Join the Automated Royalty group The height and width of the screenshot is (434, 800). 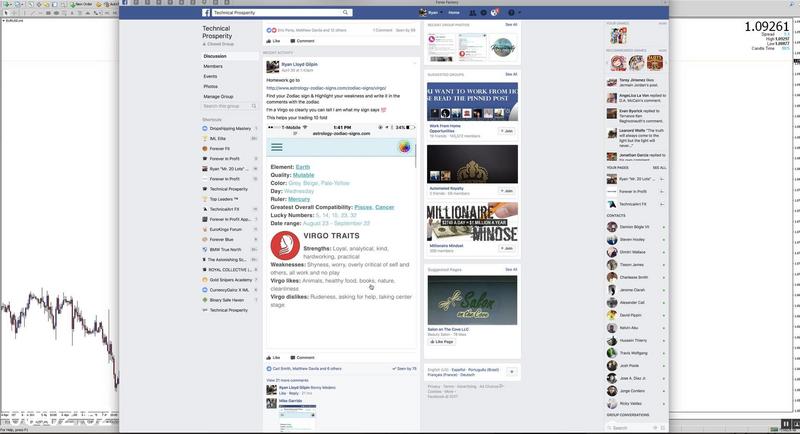tap(507, 191)
